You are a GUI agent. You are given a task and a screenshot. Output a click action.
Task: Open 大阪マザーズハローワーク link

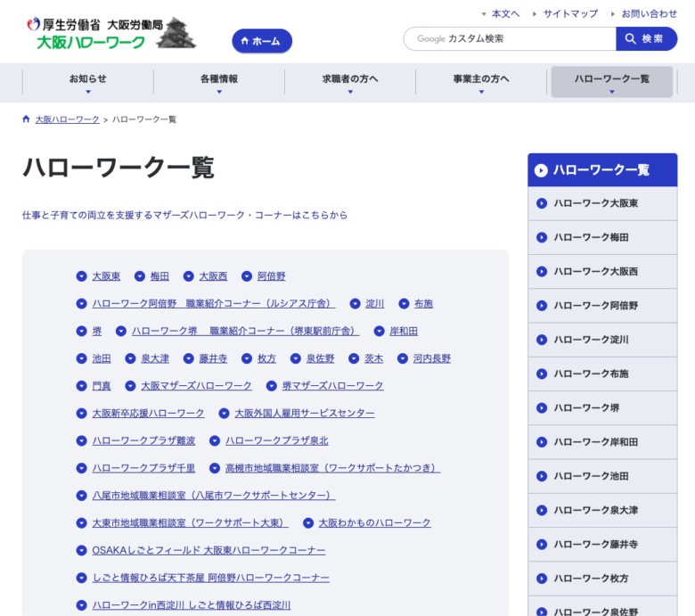pos(196,386)
